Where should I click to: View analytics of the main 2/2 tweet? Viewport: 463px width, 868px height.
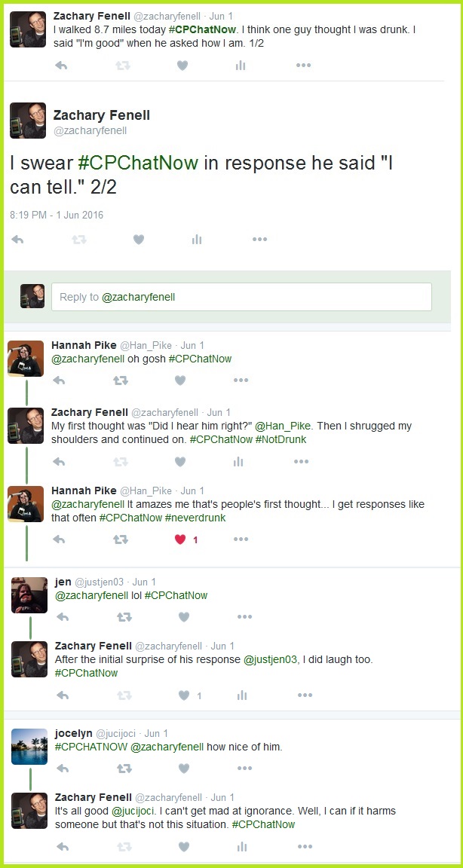point(197,240)
